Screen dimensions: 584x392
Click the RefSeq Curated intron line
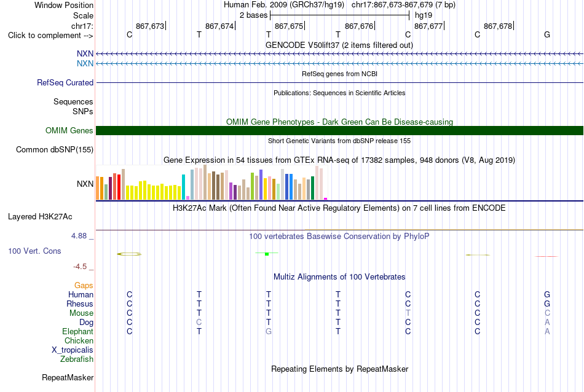pyautogui.click(x=339, y=83)
